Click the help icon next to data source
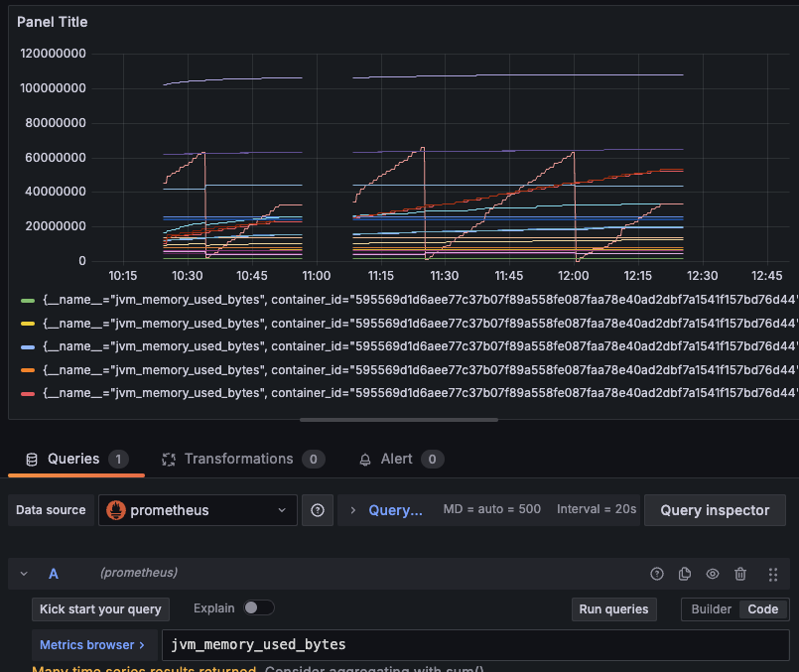The width and height of the screenshot is (799, 672). point(318,509)
